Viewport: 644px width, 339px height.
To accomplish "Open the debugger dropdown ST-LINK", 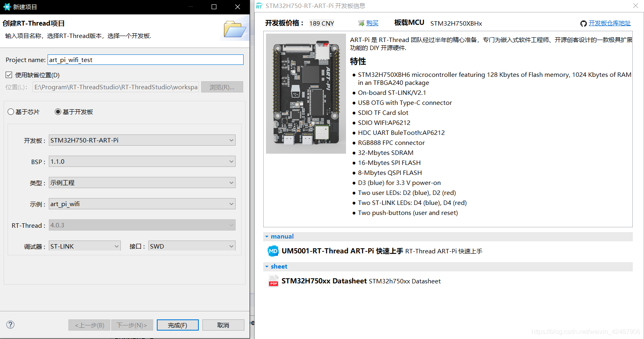I will coord(85,246).
